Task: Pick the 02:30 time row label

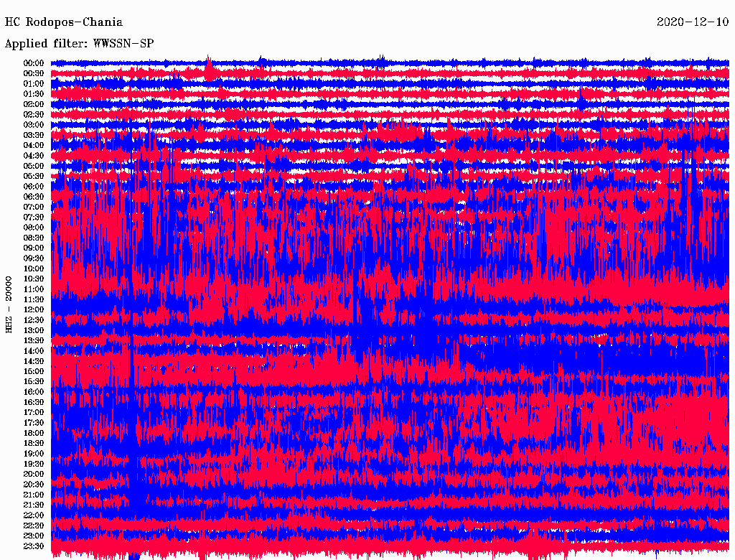Action: [34, 114]
